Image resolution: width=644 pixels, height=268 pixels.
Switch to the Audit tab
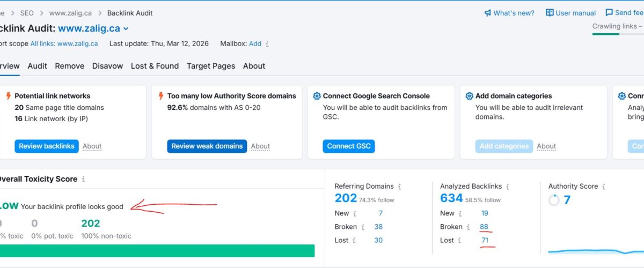coord(38,66)
